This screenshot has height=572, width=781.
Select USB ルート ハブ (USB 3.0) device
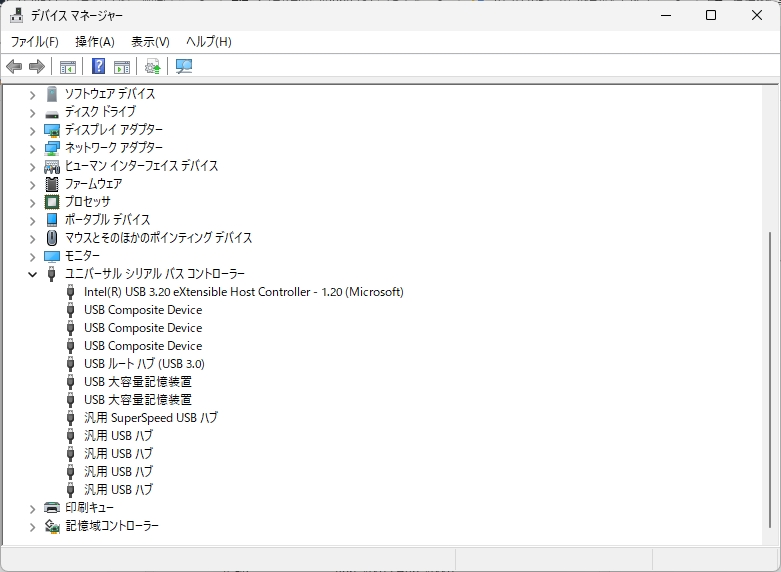144,364
